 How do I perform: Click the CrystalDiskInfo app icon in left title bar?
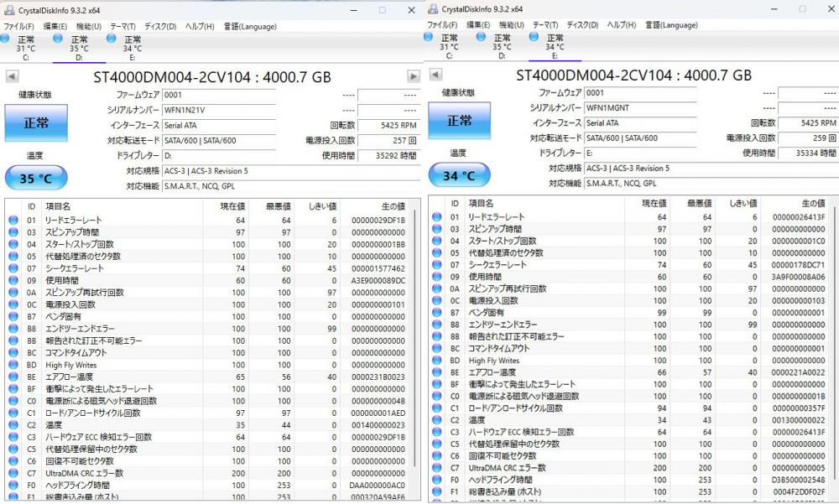pyautogui.click(x=9, y=10)
